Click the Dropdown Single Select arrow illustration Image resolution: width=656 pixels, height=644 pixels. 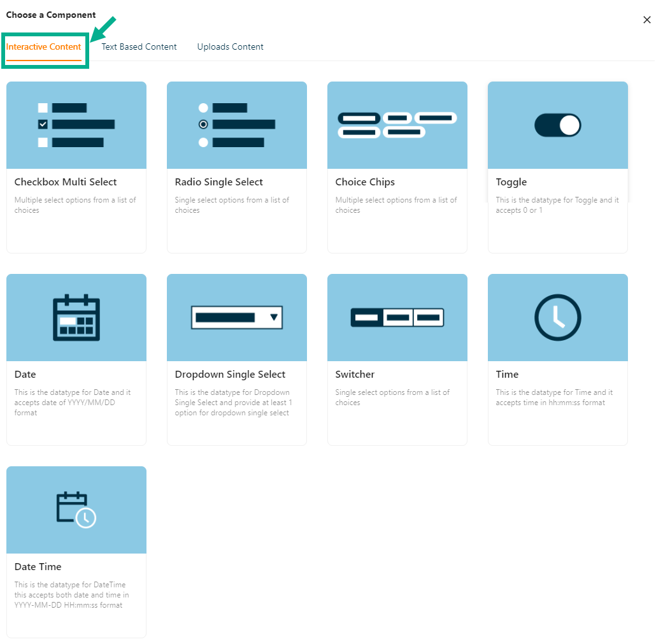point(274,317)
